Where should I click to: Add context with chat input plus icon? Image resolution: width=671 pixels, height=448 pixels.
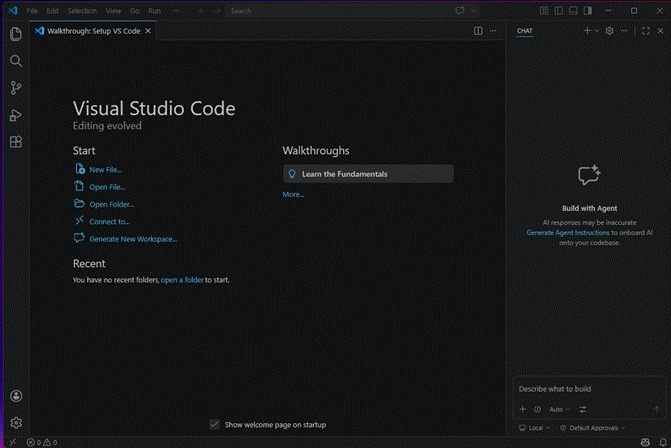pyautogui.click(x=523, y=409)
